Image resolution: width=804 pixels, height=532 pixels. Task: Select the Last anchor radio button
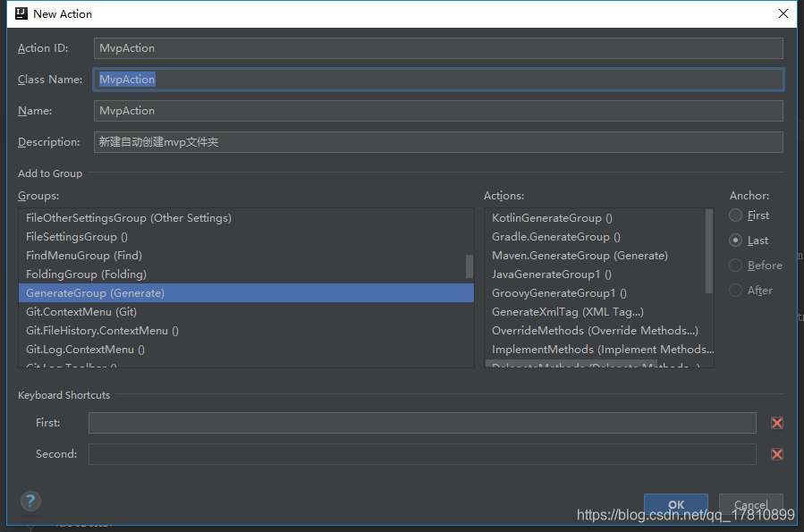[735, 241]
